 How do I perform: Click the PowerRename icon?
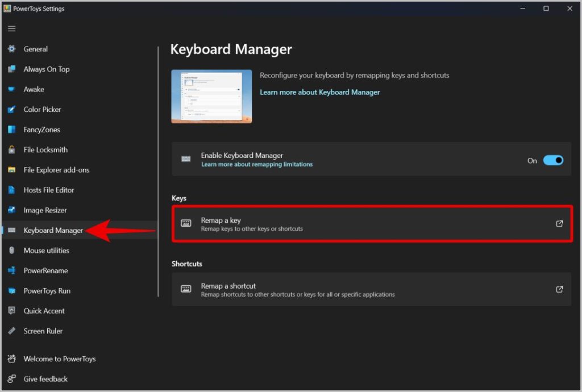[x=11, y=270]
